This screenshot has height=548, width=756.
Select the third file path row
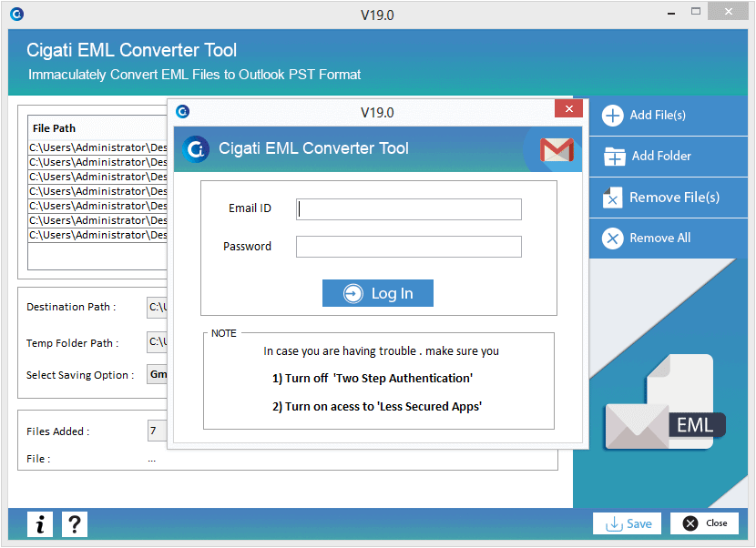click(x=97, y=177)
